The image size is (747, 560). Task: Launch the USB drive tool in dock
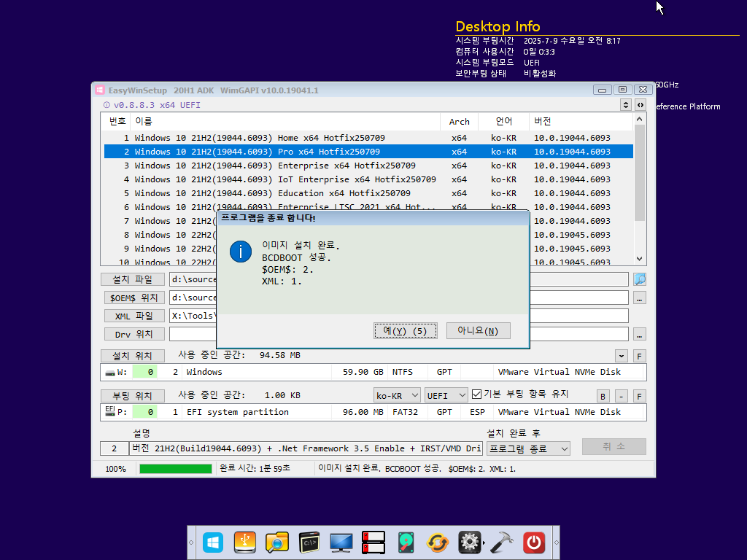[x=245, y=542]
